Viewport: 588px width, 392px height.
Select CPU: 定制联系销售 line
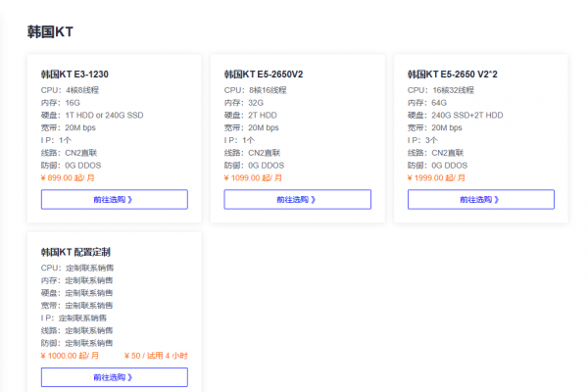point(77,268)
